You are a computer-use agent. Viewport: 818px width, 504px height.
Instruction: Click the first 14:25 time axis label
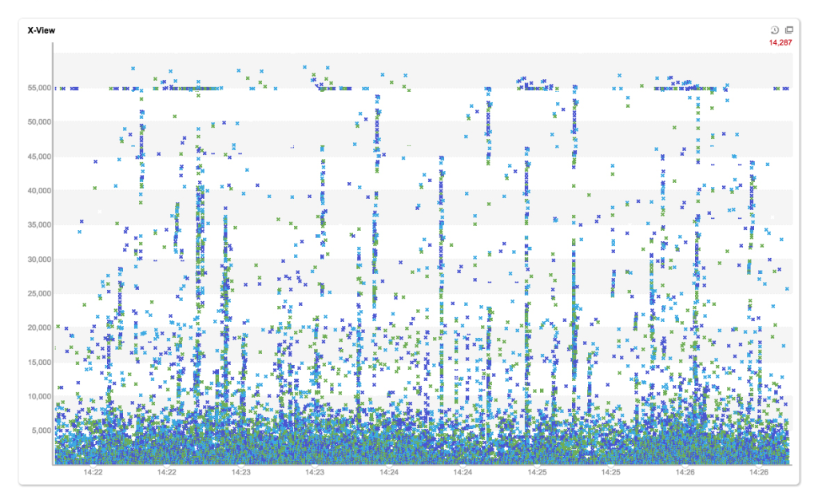coord(537,473)
